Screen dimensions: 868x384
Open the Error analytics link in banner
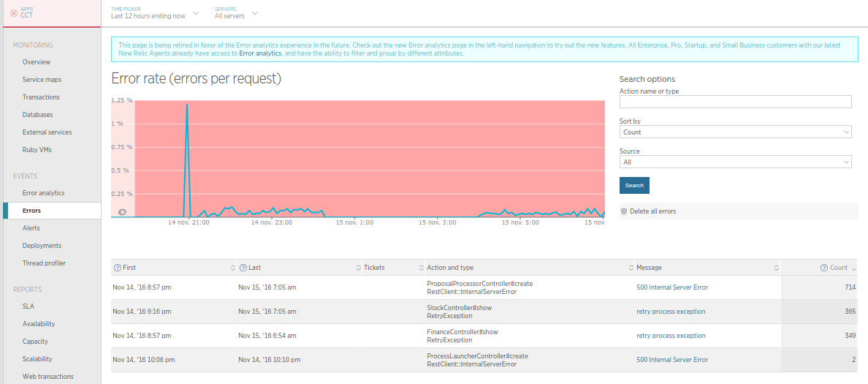pos(260,53)
